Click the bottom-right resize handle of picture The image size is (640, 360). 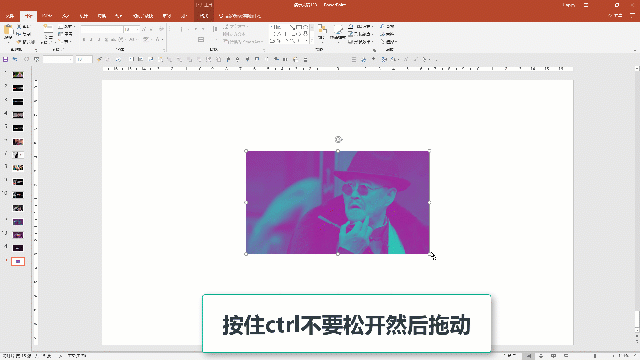[x=429, y=253]
